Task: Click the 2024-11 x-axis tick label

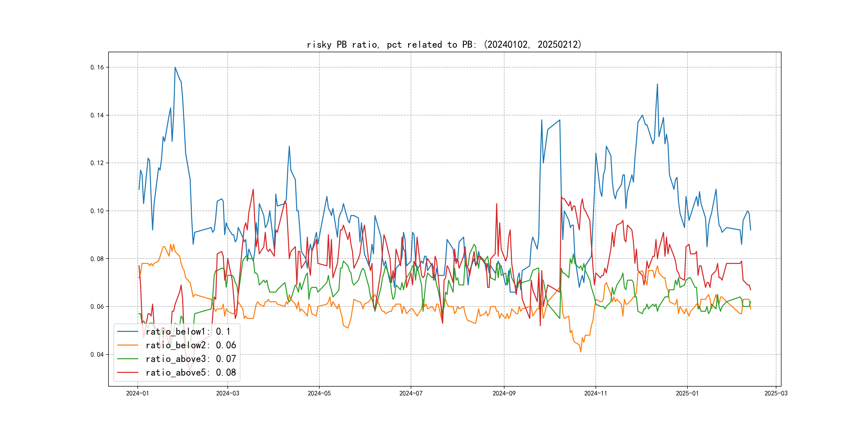Action: (x=595, y=393)
